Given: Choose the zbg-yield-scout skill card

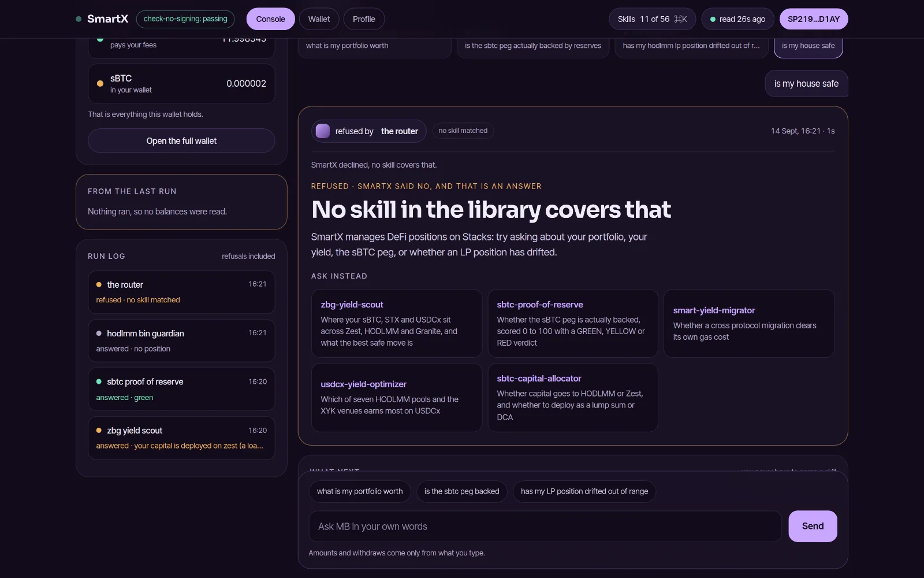Looking at the screenshot, I should (396, 323).
